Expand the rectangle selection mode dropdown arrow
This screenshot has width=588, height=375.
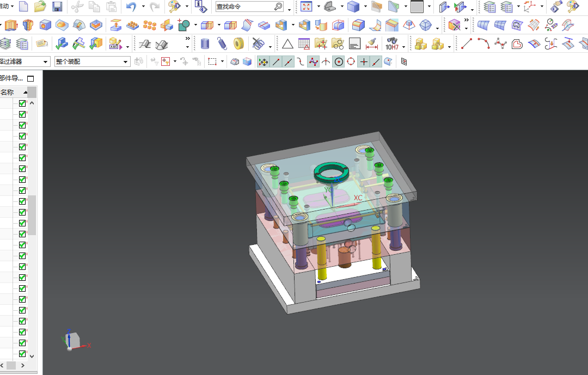(222, 62)
